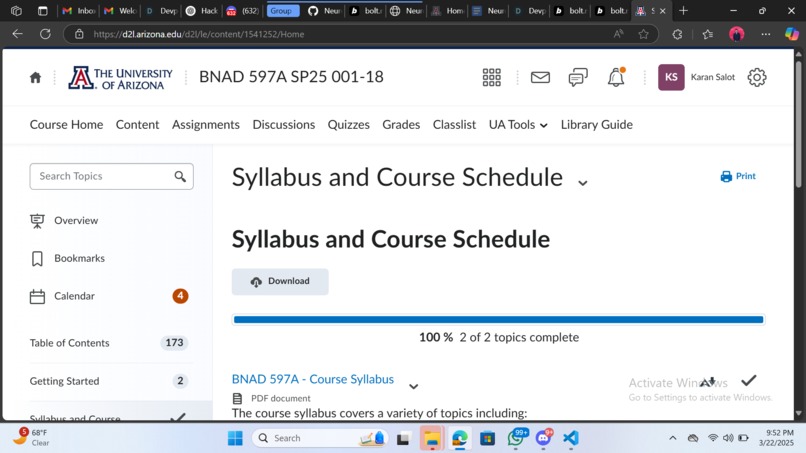Image resolution: width=806 pixels, height=453 pixels.
Task: Click the Print icon link
Action: point(738,176)
